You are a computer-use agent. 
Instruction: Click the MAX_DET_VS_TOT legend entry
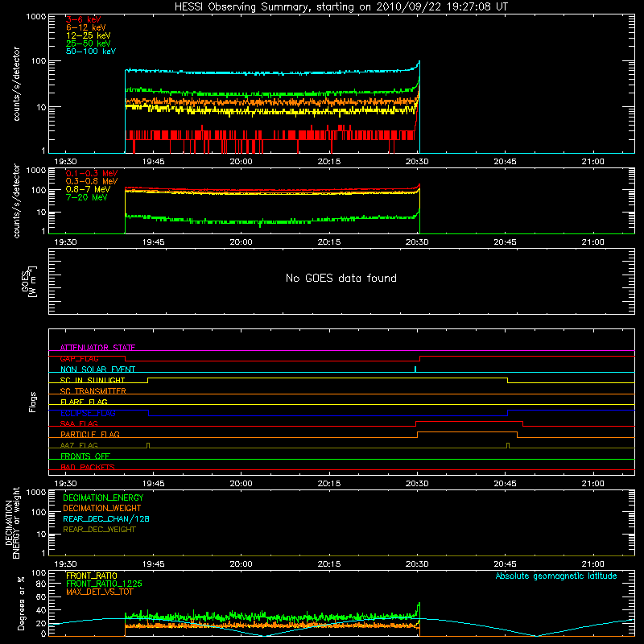99,592
